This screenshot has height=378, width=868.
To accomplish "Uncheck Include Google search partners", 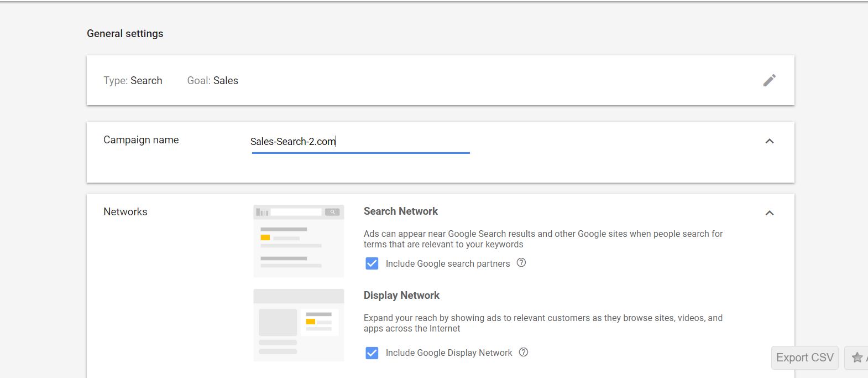I will (372, 263).
